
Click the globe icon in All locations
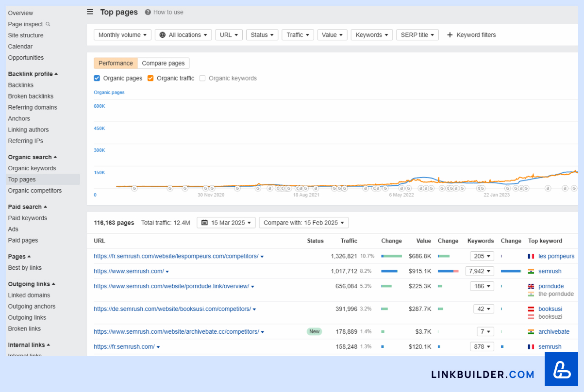coord(163,35)
